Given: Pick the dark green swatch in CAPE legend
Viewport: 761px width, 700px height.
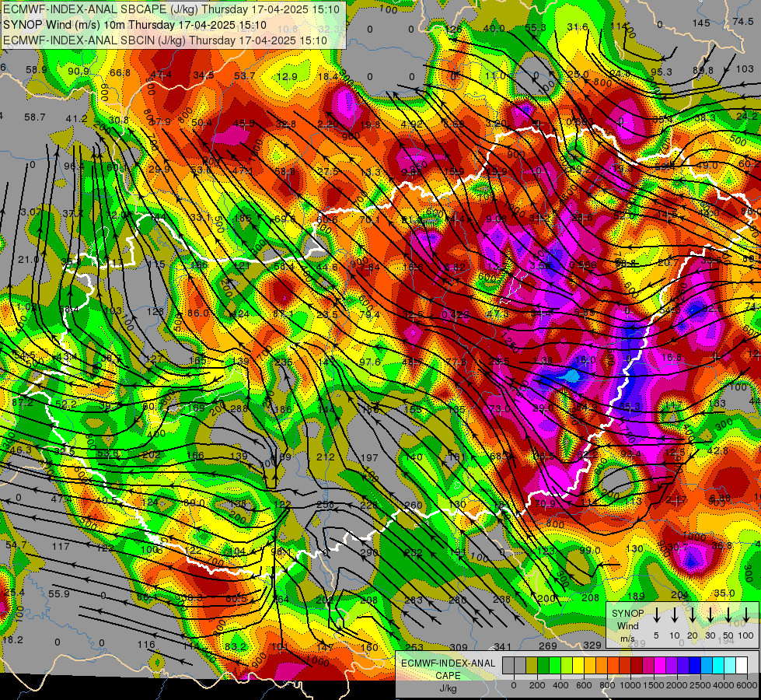Looking at the screenshot, I should (543, 666).
